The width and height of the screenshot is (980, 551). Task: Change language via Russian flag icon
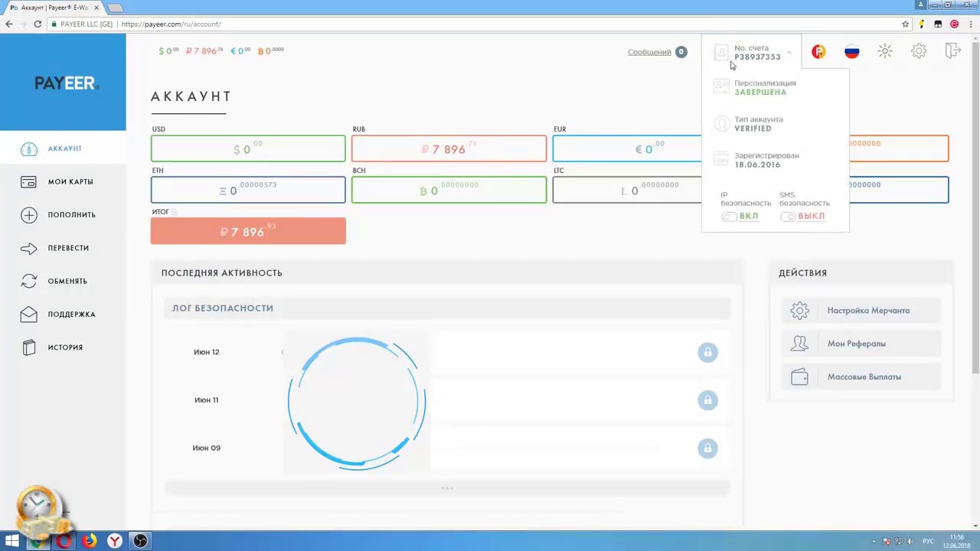click(851, 52)
